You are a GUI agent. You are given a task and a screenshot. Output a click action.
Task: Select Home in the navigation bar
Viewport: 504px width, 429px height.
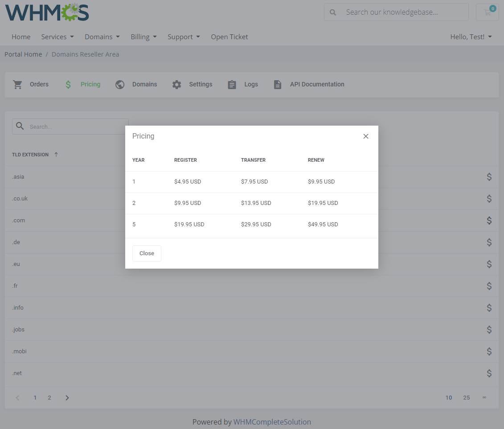point(21,37)
